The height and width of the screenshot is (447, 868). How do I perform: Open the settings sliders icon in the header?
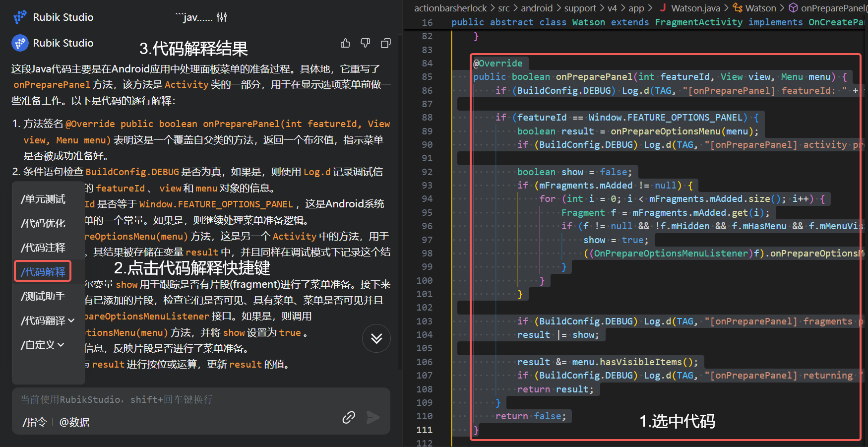[x=222, y=17]
